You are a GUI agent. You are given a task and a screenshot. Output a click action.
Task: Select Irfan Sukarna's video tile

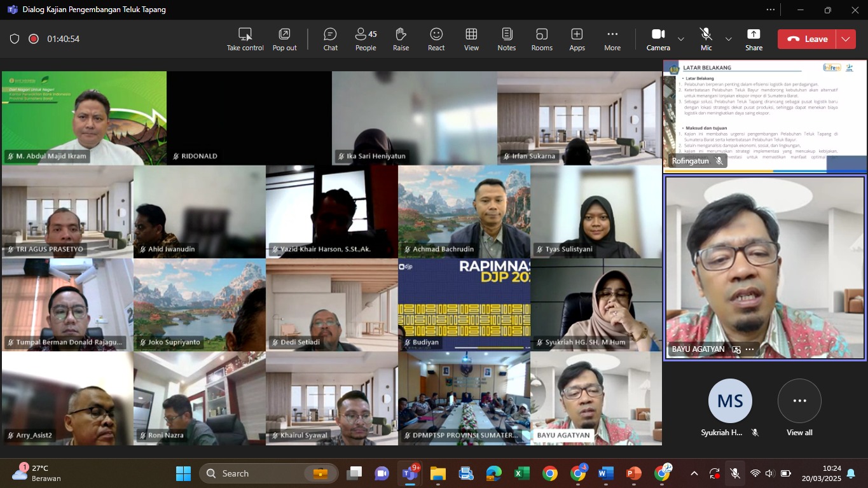click(x=579, y=118)
